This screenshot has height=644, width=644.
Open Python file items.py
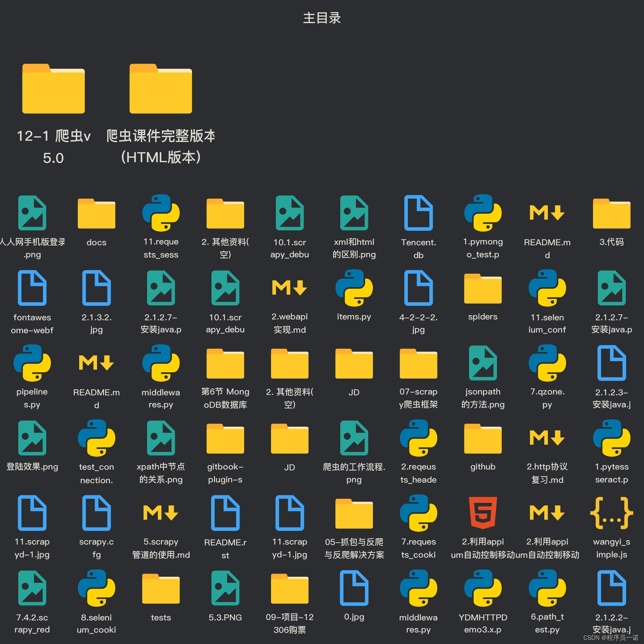354,288
